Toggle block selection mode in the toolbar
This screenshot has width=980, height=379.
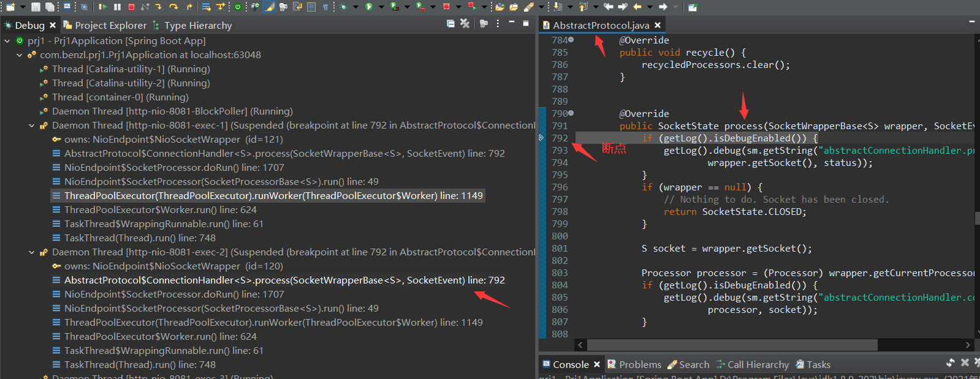[311, 7]
